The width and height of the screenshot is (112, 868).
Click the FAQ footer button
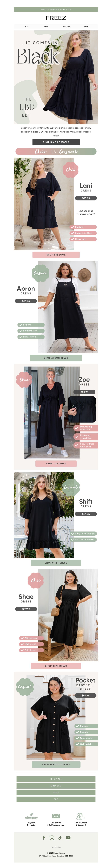tap(56, 799)
